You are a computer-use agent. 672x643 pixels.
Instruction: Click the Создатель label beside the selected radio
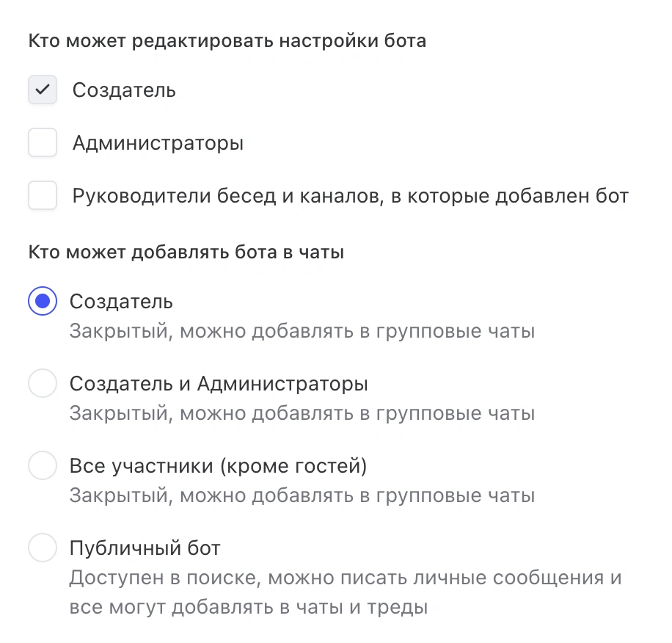click(121, 301)
